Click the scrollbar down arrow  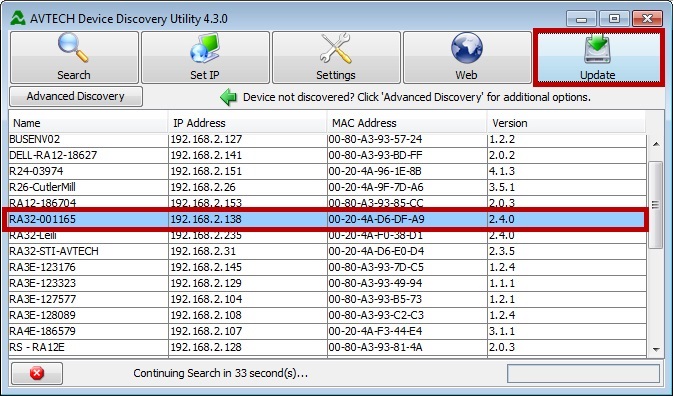tap(656, 349)
